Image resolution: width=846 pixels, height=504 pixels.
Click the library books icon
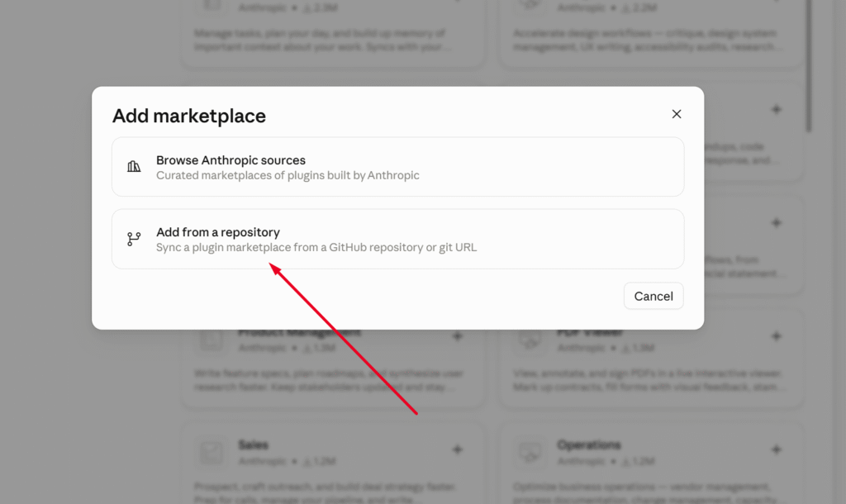click(x=134, y=166)
